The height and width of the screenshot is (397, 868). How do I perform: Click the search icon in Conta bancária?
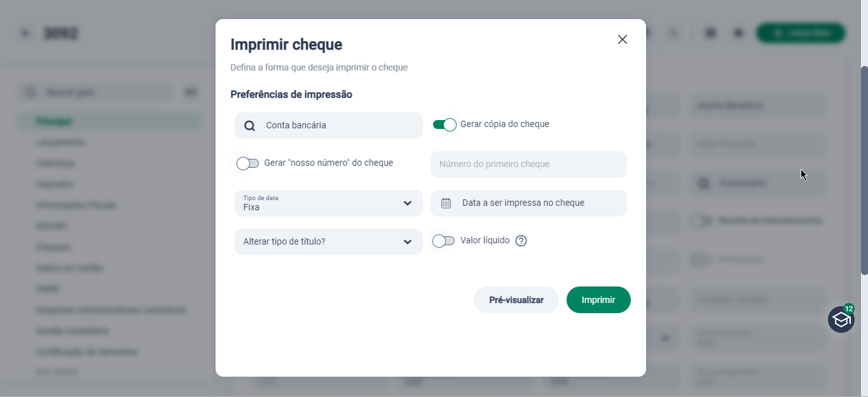250,126
